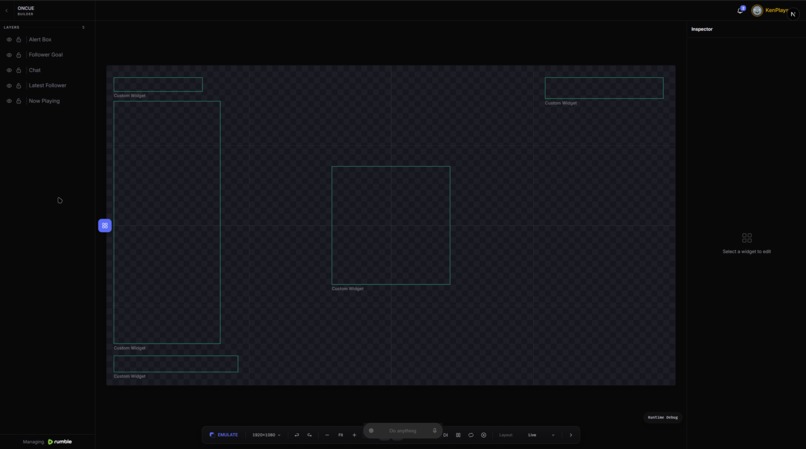Click the loop refresh icon in toolbar

(471, 435)
